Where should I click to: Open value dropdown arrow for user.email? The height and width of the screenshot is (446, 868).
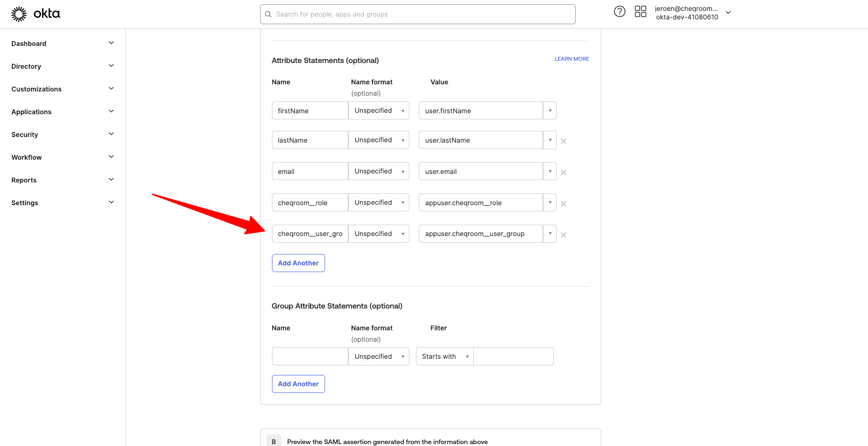click(x=550, y=172)
